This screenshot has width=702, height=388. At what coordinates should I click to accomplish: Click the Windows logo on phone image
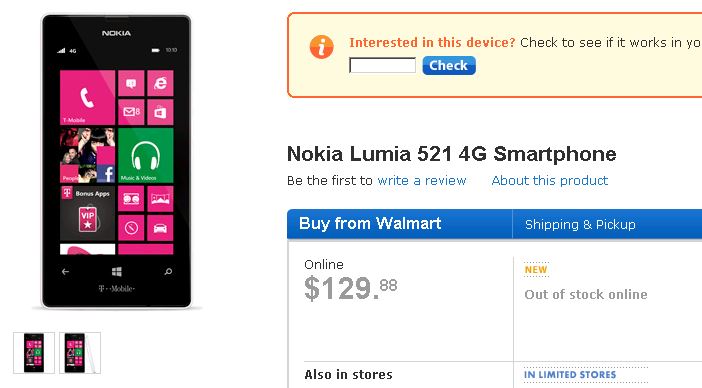tap(117, 271)
